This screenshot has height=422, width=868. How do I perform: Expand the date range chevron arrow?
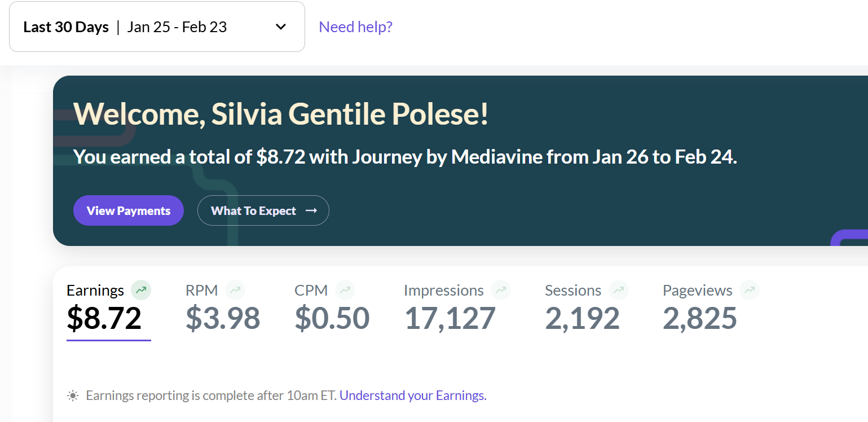(281, 27)
